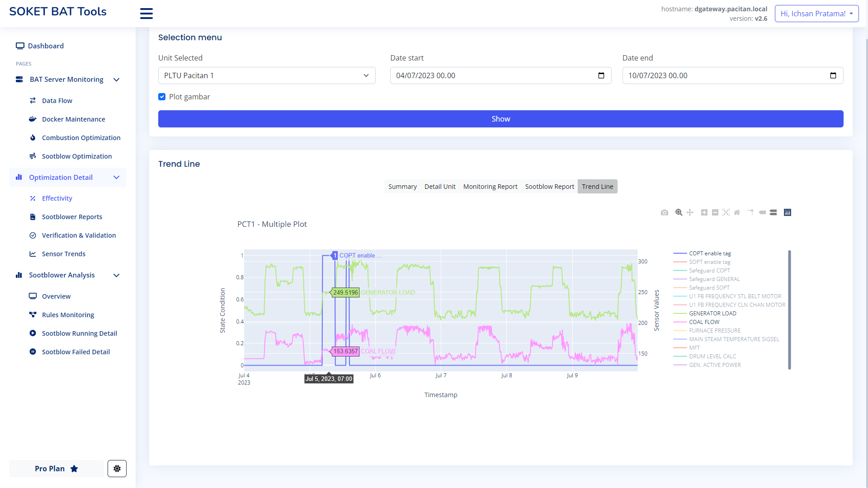
Task: Open the Unit Selected dropdown
Action: click(x=267, y=75)
